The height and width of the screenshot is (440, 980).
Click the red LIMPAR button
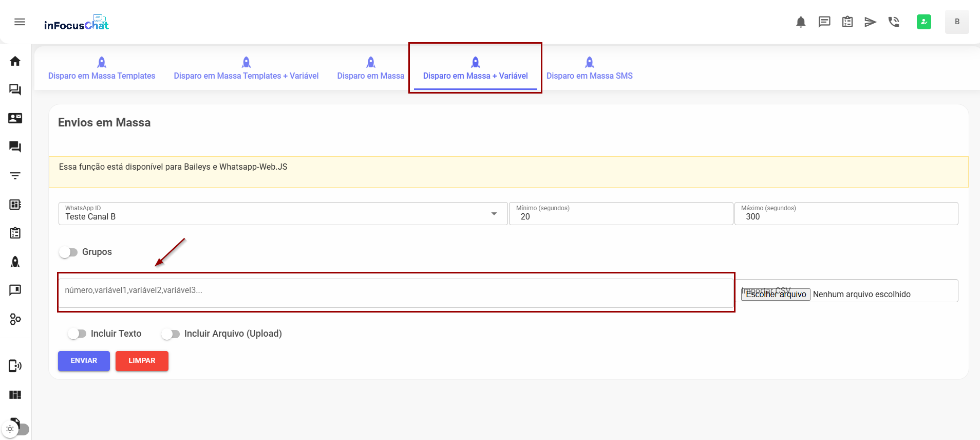tap(142, 361)
